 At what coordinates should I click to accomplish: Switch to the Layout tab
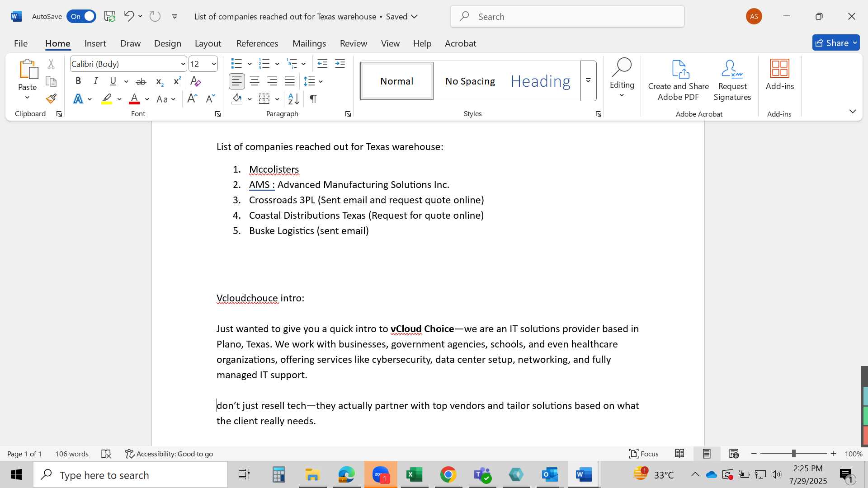208,43
